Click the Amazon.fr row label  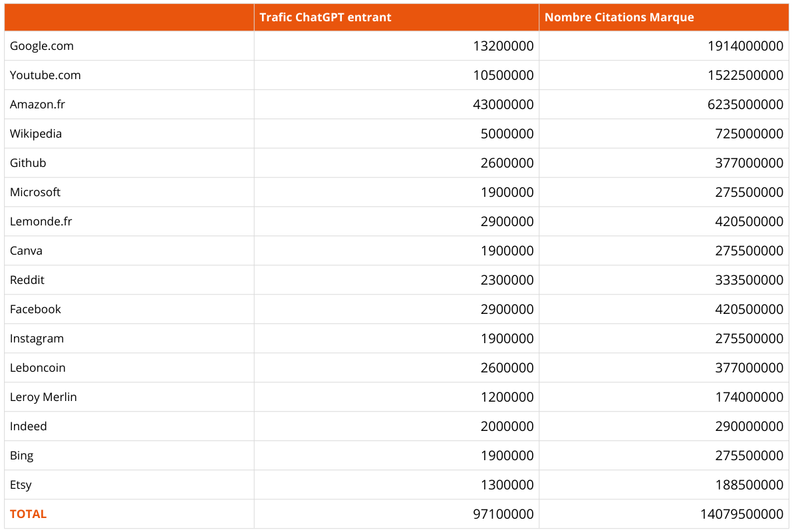(38, 104)
